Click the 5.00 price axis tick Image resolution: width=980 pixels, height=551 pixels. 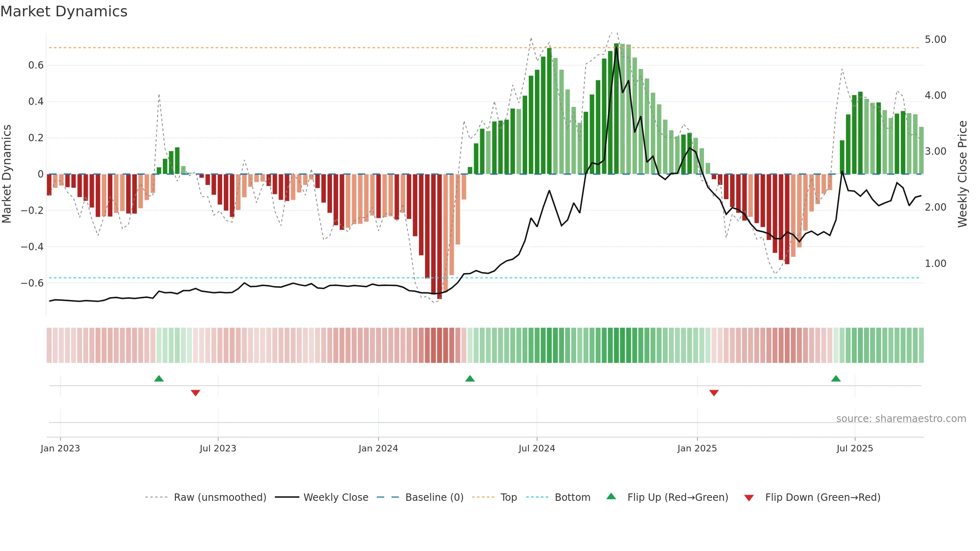935,40
